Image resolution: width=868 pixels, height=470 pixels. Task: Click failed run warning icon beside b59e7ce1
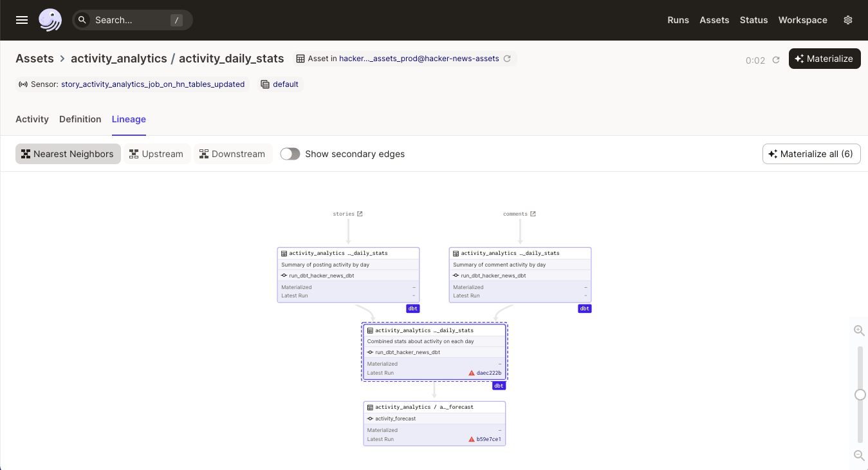(x=472, y=439)
